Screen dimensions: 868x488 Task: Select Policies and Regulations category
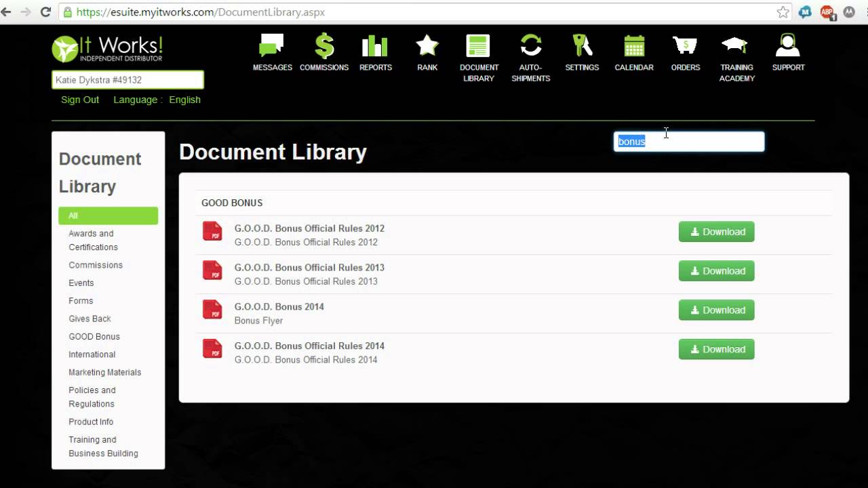click(x=92, y=396)
